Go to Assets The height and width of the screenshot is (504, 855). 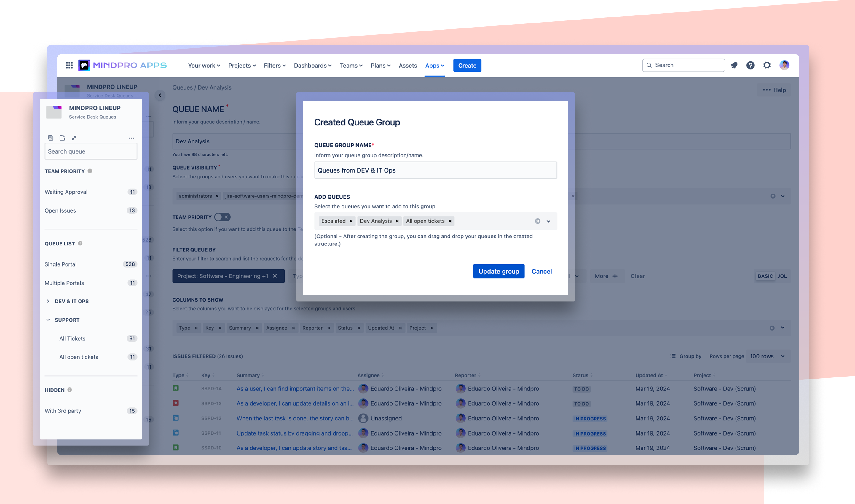tap(407, 65)
